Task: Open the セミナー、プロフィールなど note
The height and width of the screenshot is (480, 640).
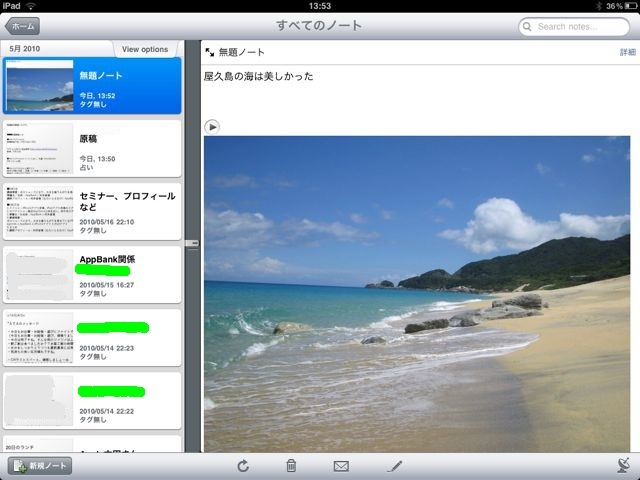Action: pos(92,212)
